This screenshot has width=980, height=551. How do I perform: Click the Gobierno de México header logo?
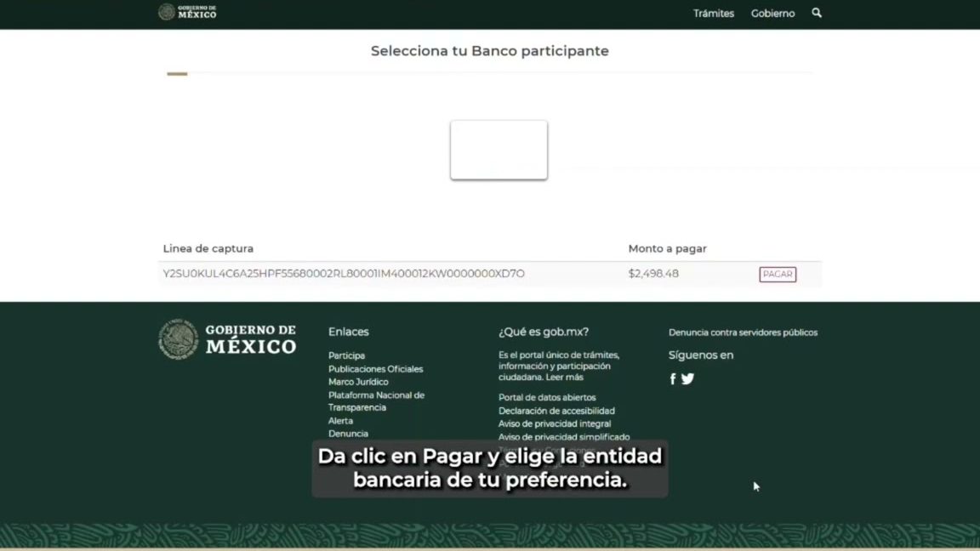(187, 12)
